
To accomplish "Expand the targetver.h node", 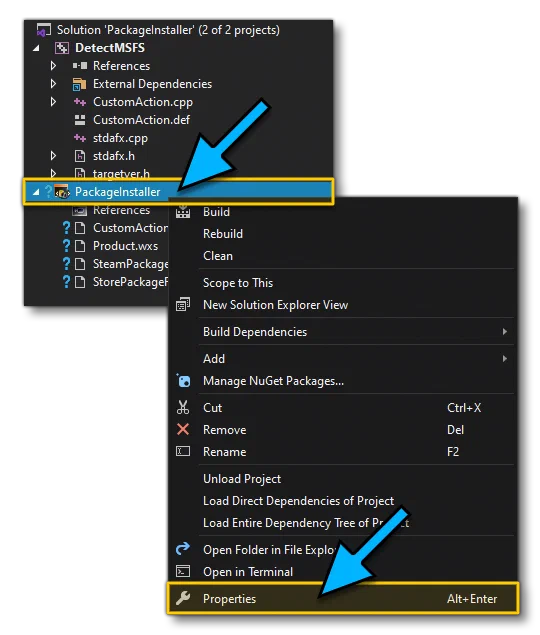I will 53,174.
